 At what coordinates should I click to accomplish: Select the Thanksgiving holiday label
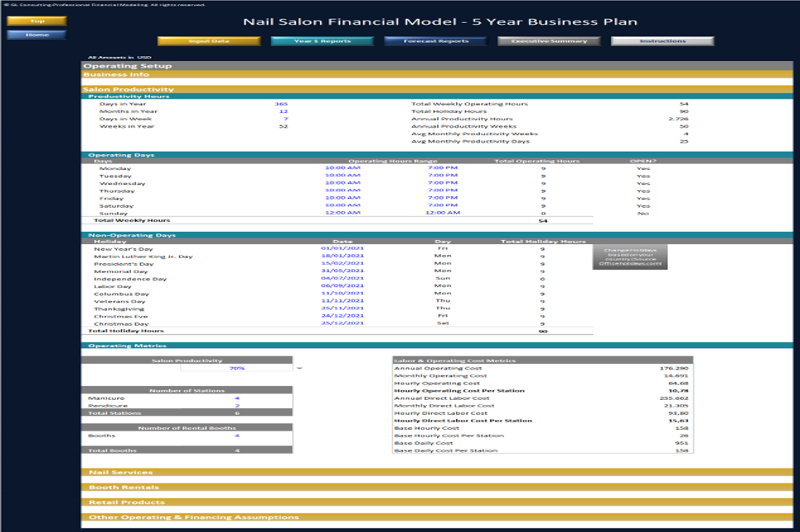[119, 309]
